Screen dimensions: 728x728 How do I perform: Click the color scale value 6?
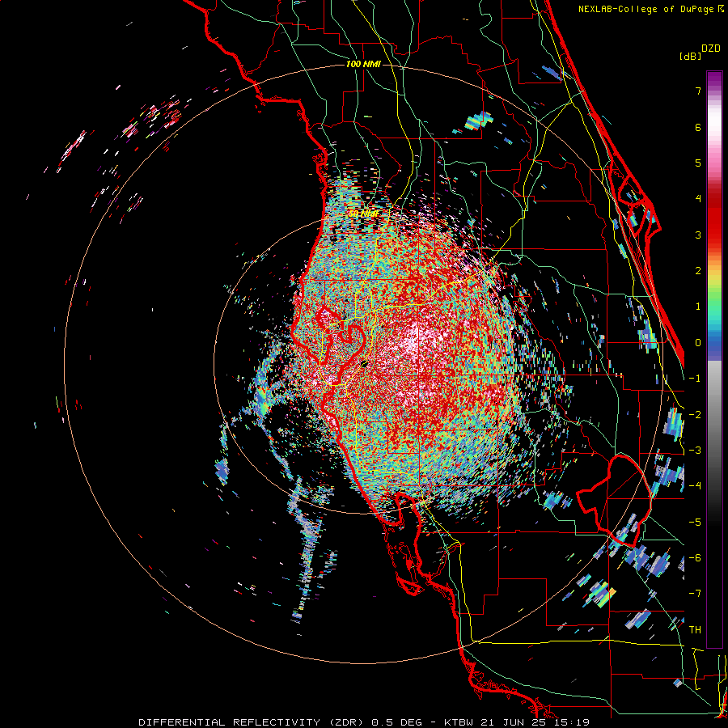[x=698, y=127]
